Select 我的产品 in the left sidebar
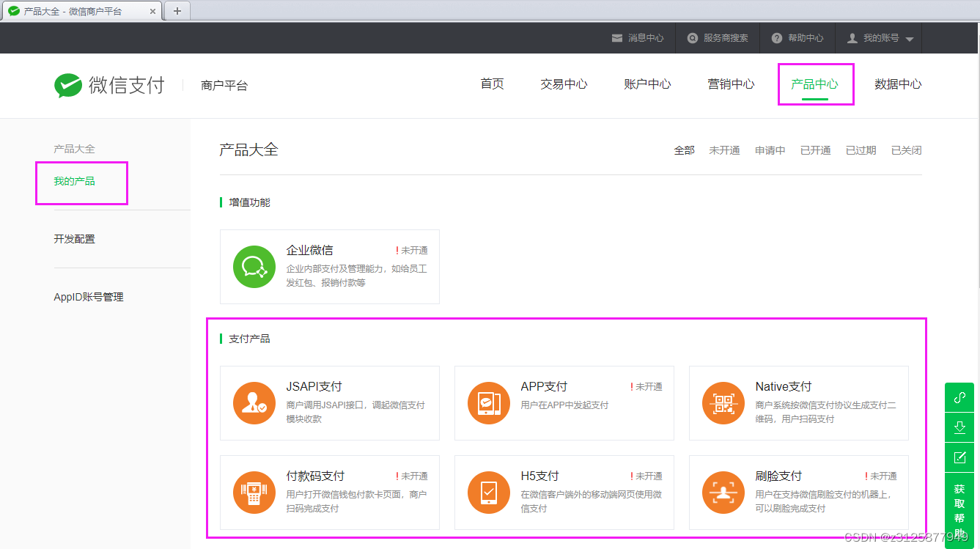This screenshot has height=549, width=980. [74, 181]
